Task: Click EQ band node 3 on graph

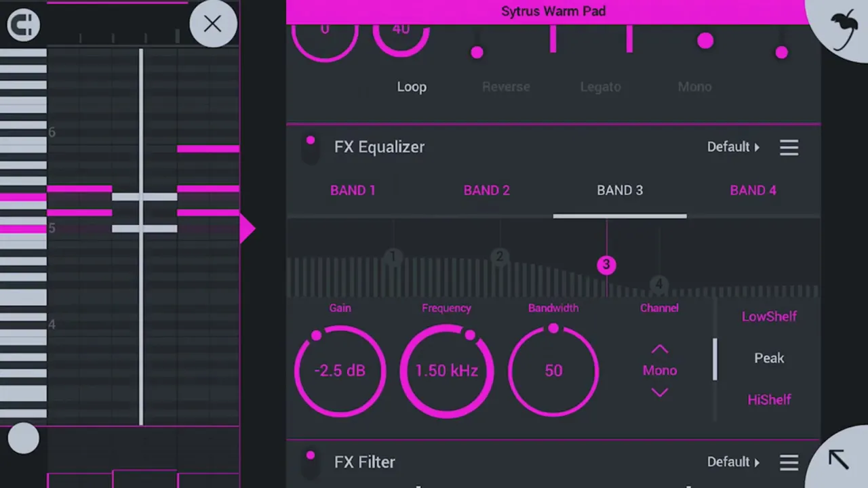Action: point(606,265)
